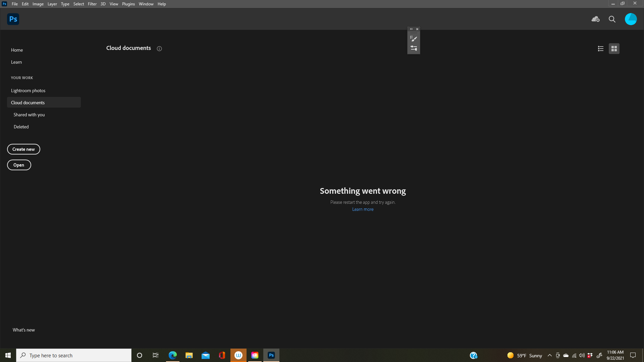
Task: Click the Cloud documents info icon
Action: (x=159, y=49)
